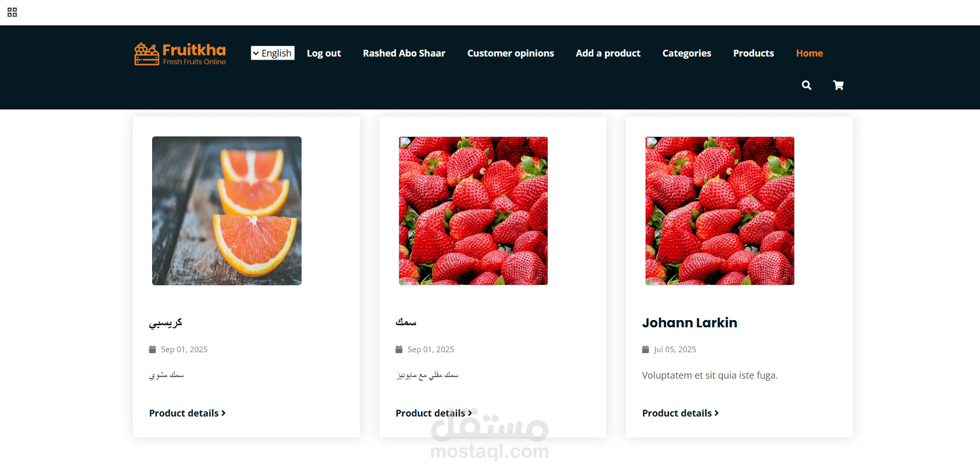Click the Johann Larkin strawberry image
The width and height of the screenshot is (980, 471).
click(720, 211)
